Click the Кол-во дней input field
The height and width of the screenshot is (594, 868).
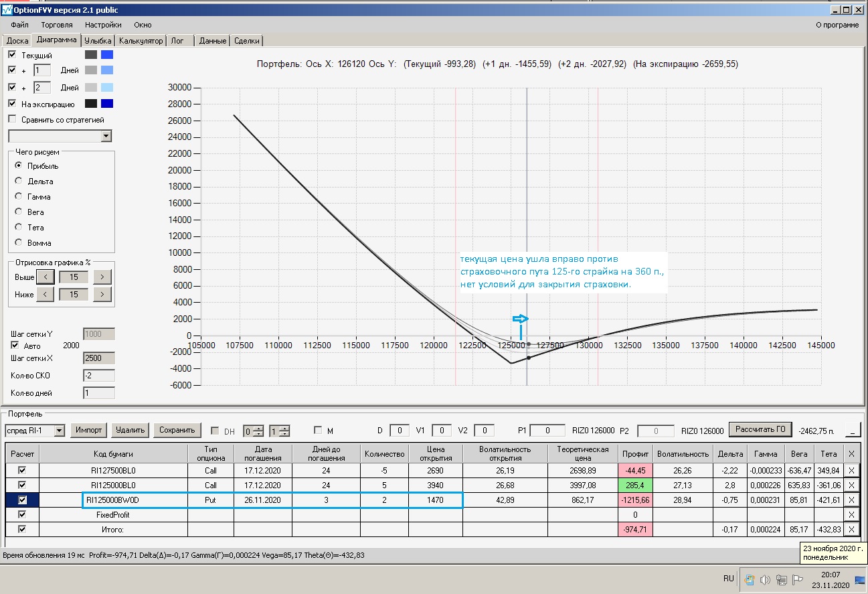click(99, 393)
